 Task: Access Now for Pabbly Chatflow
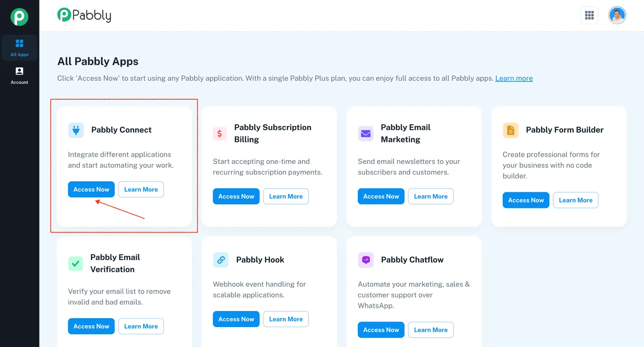coord(381,330)
